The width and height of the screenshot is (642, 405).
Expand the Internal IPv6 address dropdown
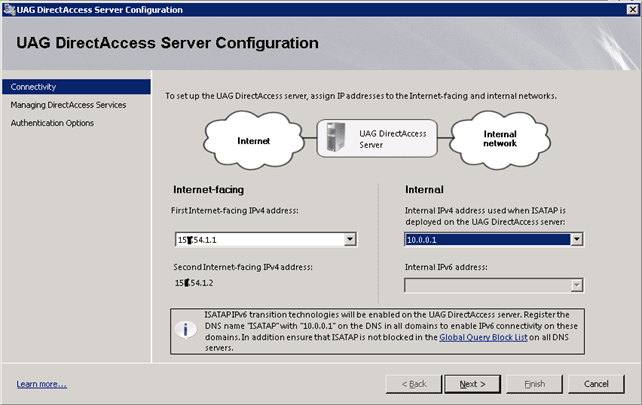576,285
